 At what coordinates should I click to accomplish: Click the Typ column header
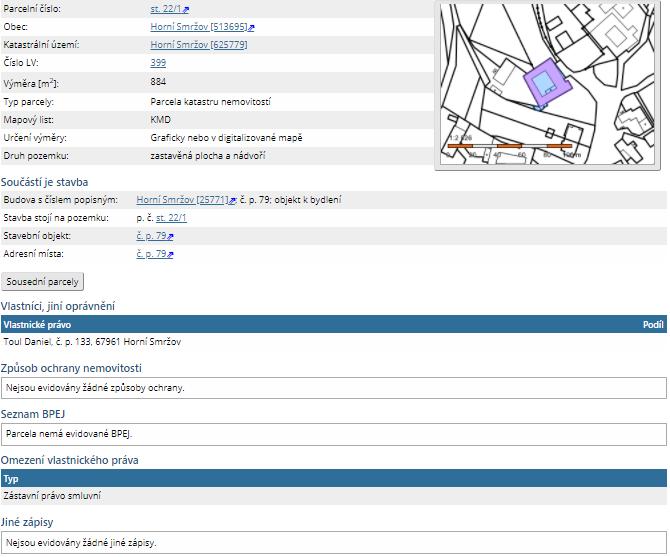pyautogui.click(x=11, y=479)
